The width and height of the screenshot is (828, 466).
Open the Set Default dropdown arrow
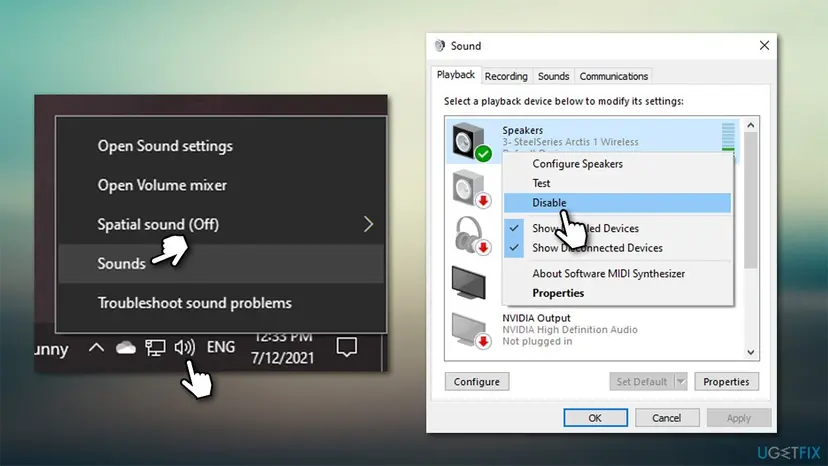coord(681,381)
